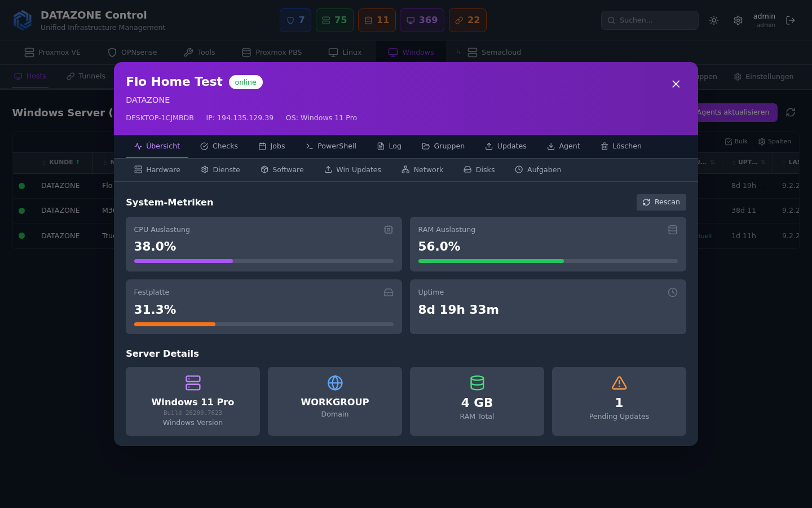
Task: Click the CPU chip icon on CPU Auslastung card
Action: click(x=388, y=230)
